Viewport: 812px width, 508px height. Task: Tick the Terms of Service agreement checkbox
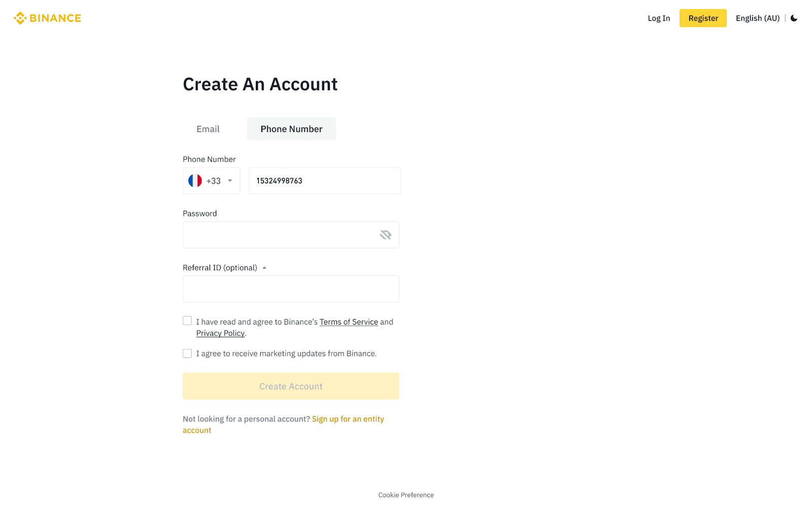pyautogui.click(x=187, y=321)
